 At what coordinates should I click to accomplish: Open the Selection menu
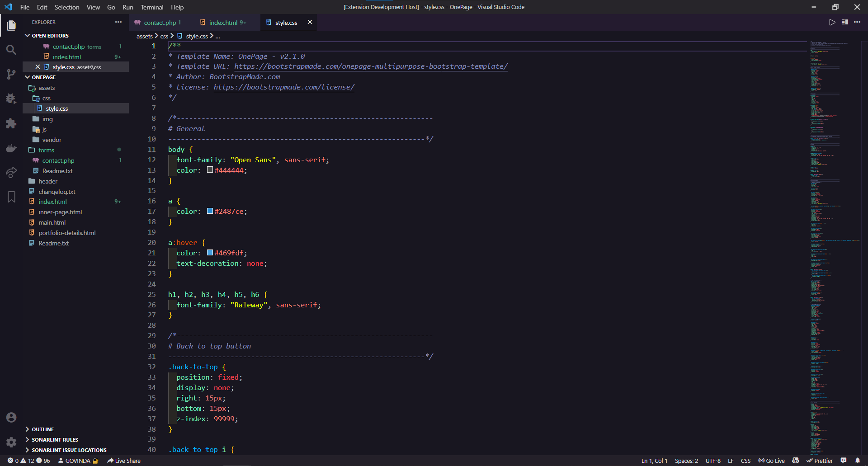click(x=67, y=7)
